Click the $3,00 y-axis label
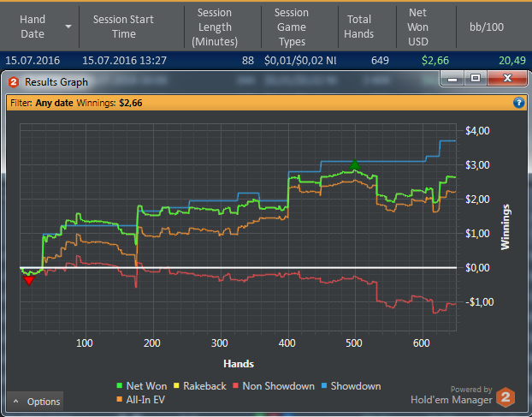The width and height of the screenshot is (532, 417). [x=477, y=165]
